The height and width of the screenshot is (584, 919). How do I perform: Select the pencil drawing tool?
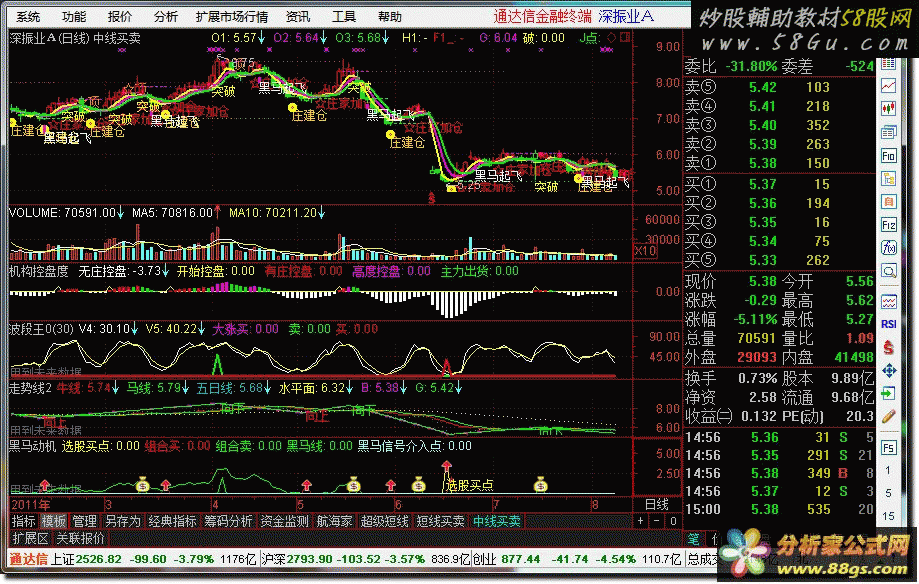pyautogui.click(x=889, y=416)
